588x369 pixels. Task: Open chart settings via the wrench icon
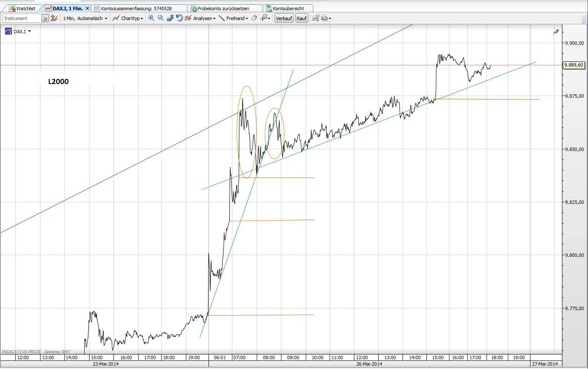315,18
